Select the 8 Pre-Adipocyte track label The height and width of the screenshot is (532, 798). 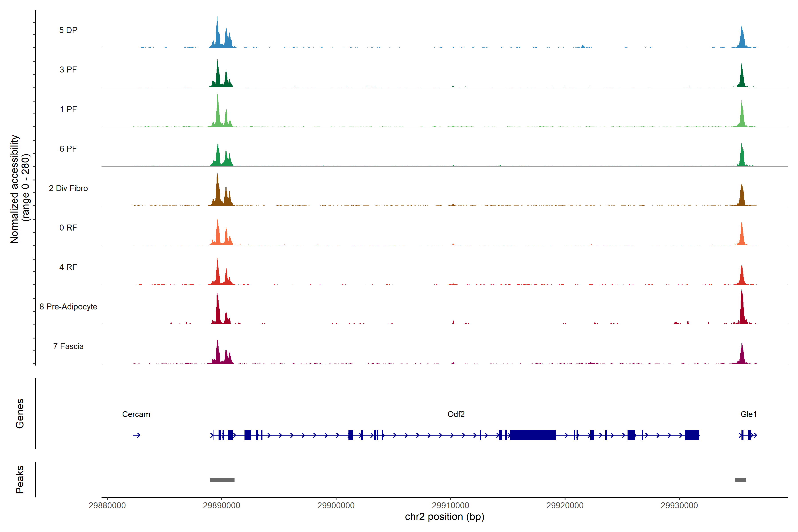68,307
